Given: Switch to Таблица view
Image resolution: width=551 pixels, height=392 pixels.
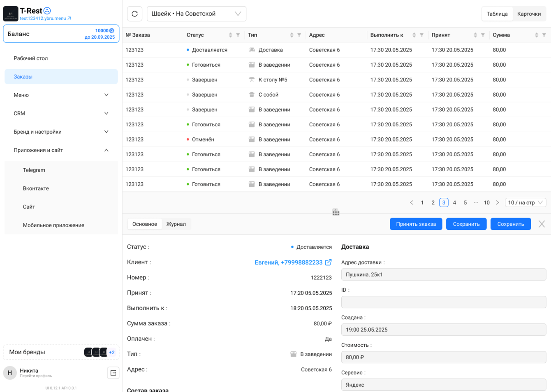Looking at the screenshot, I should [497, 14].
